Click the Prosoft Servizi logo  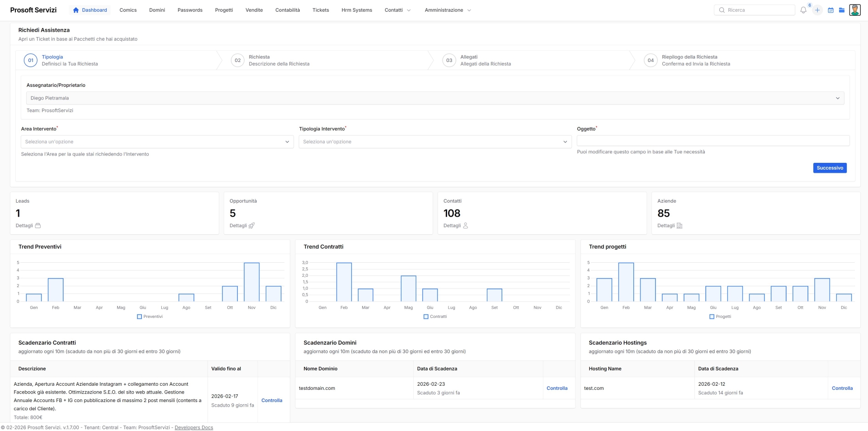coord(33,10)
